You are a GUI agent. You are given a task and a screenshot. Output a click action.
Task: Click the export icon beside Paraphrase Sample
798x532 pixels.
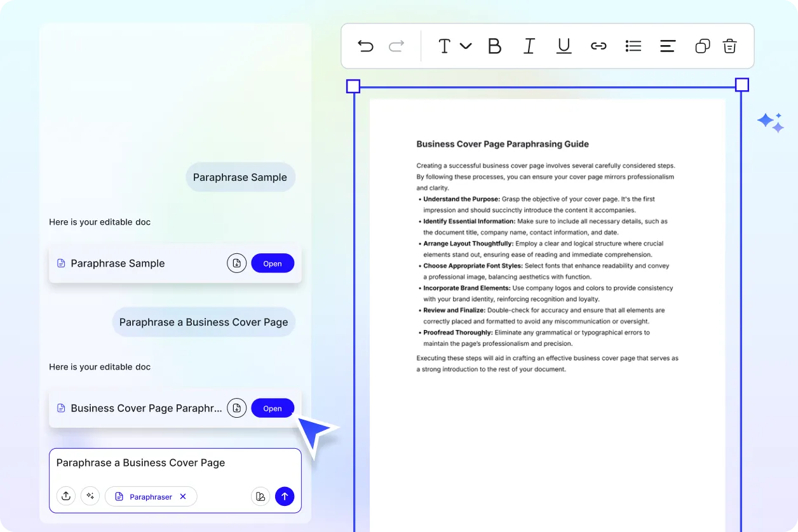pos(236,263)
